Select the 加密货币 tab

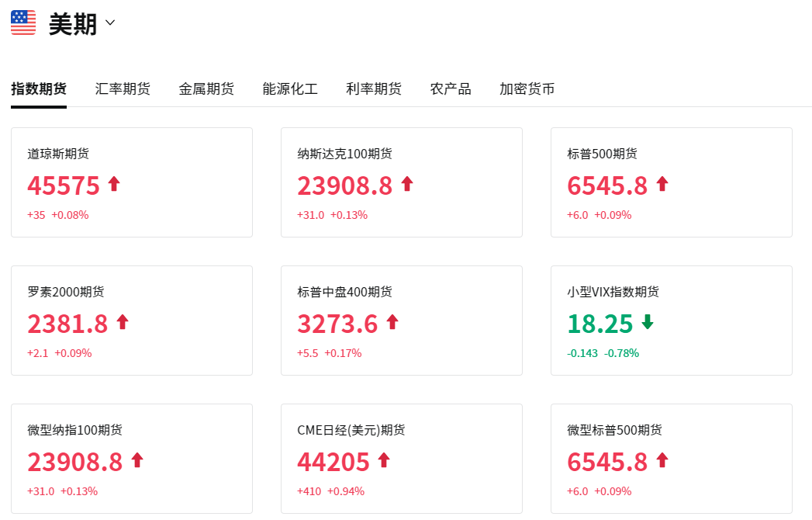[x=527, y=88]
